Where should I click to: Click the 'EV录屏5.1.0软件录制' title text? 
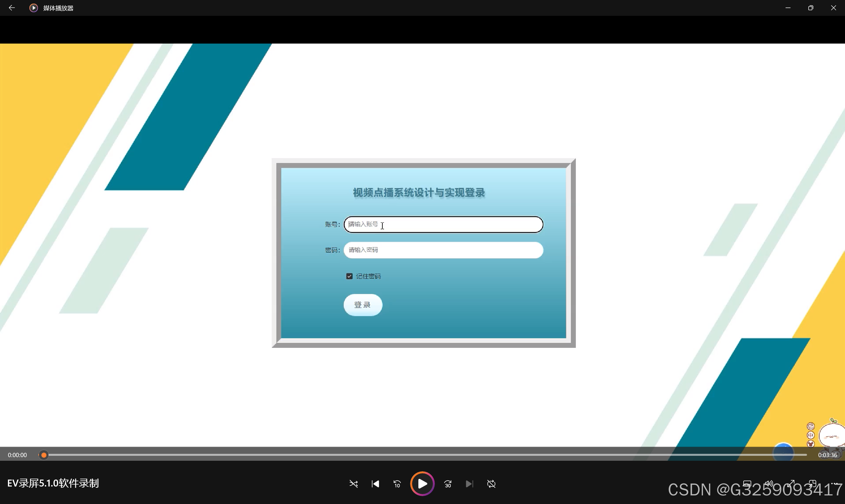pos(53,483)
